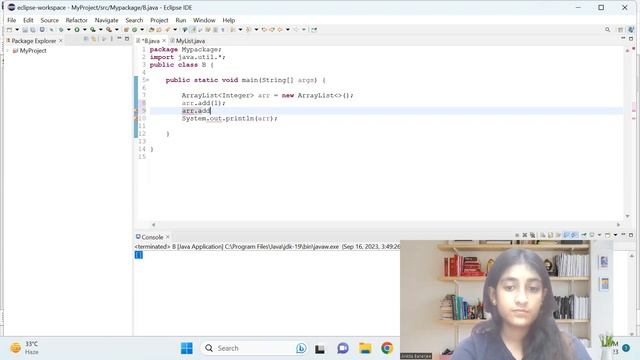Toggle Mark Occurrences in the toolbar

(193, 29)
